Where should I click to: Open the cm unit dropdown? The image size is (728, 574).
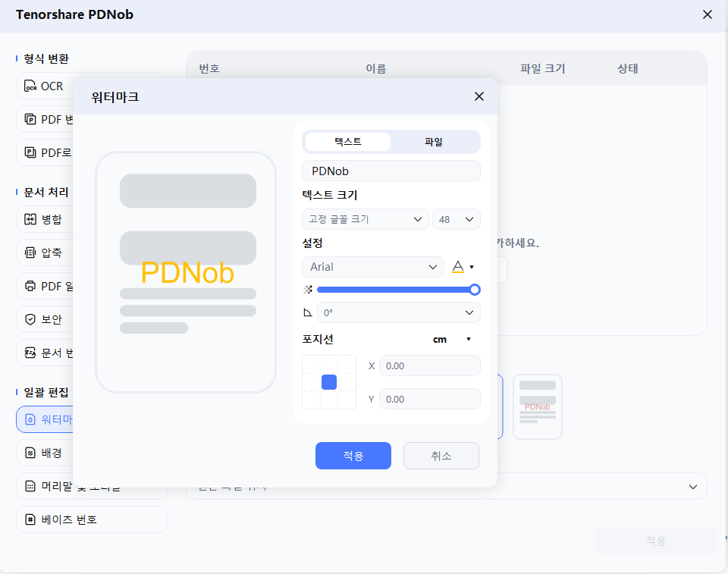point(452,340)
